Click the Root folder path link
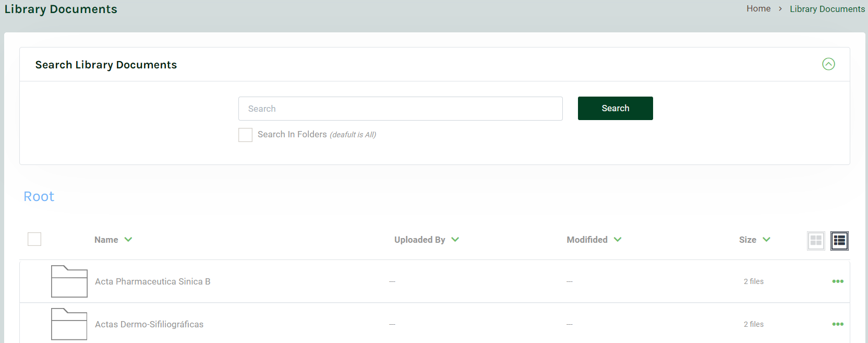 coord(39,196)
